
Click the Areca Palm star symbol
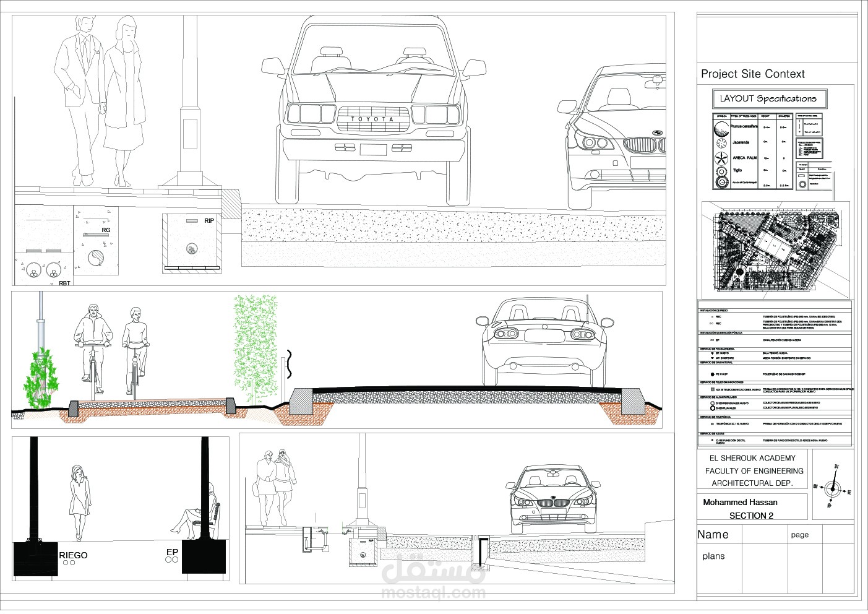721,158
